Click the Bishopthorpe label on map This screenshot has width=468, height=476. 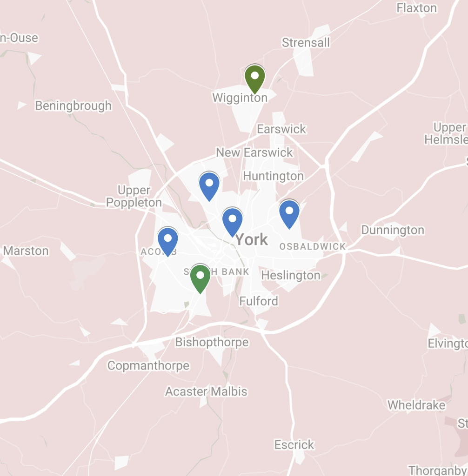pyautogui.click(x=212, y=342)
